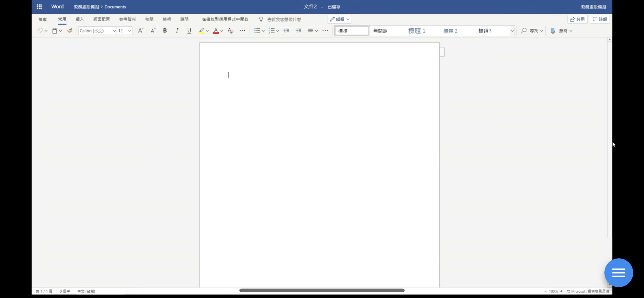Click the 0 個字 word count status

(65, 291)
